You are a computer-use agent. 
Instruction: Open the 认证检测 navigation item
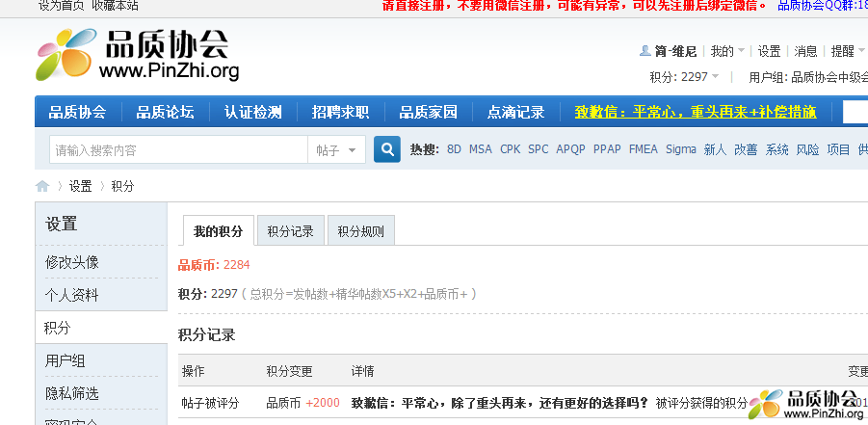click(253, 112)
